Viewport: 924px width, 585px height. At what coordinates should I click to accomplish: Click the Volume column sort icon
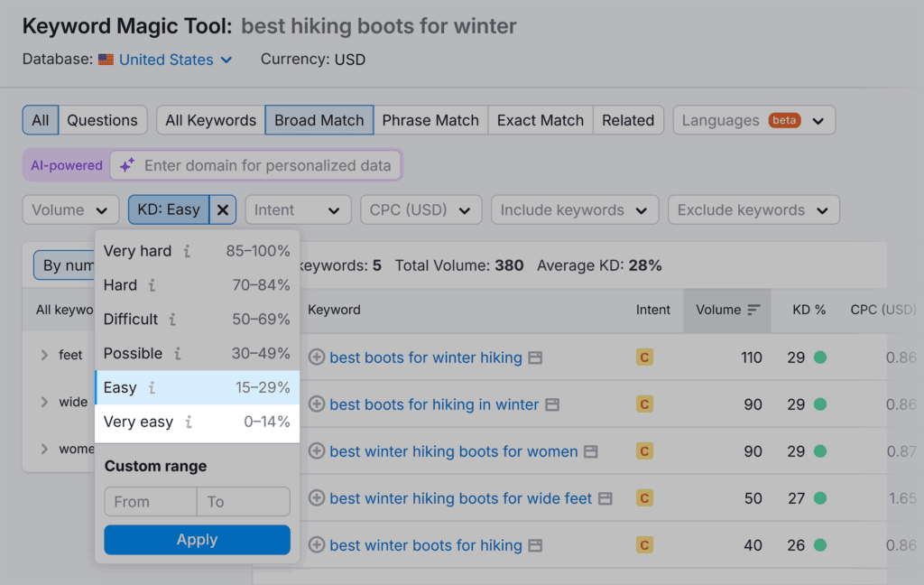point(753,310)
